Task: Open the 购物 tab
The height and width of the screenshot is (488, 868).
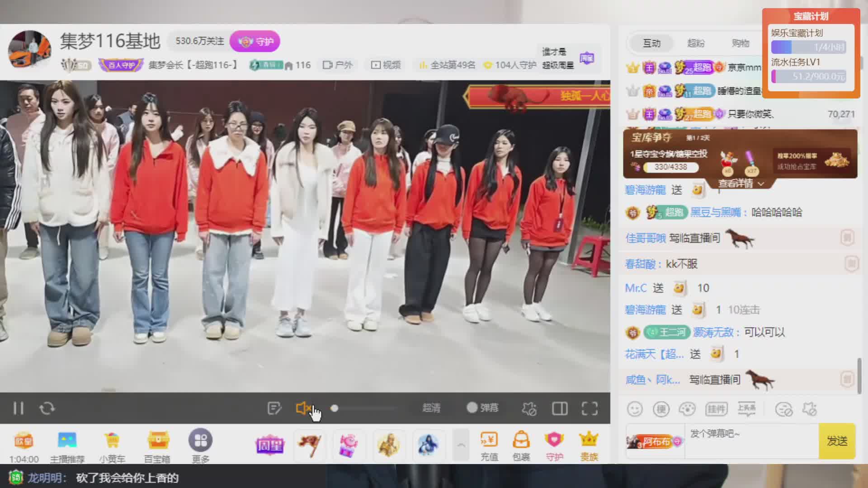Action: [x=740, y=43]
